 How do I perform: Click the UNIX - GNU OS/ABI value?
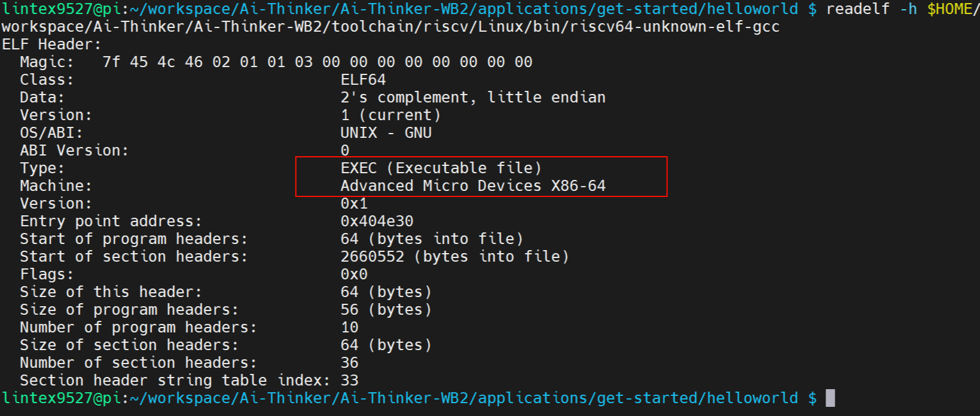point(386,133)
